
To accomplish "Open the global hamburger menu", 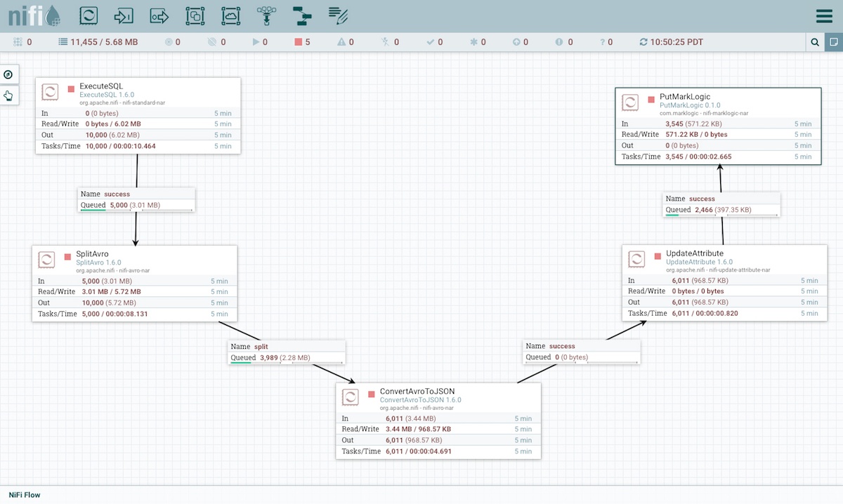I will pyautogui.click(x=824, y=16).
